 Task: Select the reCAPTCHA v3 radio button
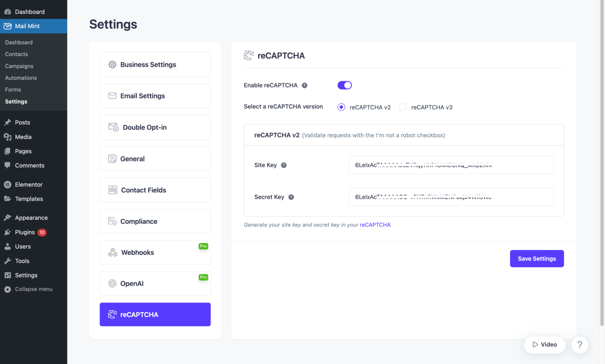point(403,107)
